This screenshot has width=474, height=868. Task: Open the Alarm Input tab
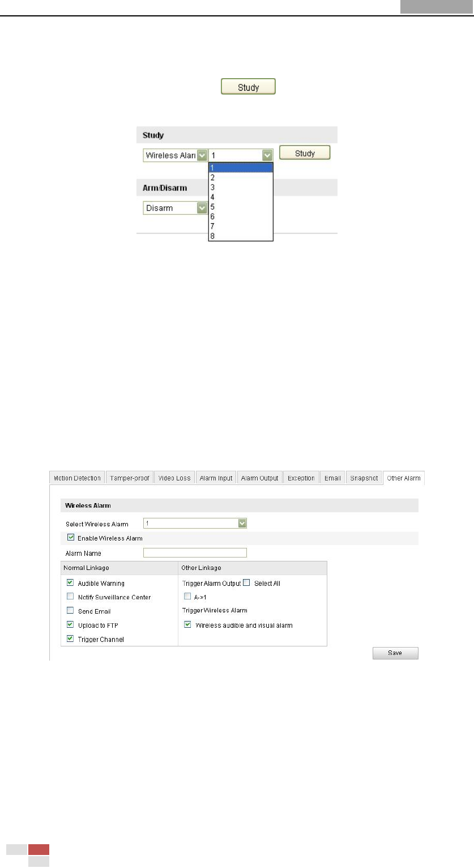pyautogui.click(x=216, y=478)
